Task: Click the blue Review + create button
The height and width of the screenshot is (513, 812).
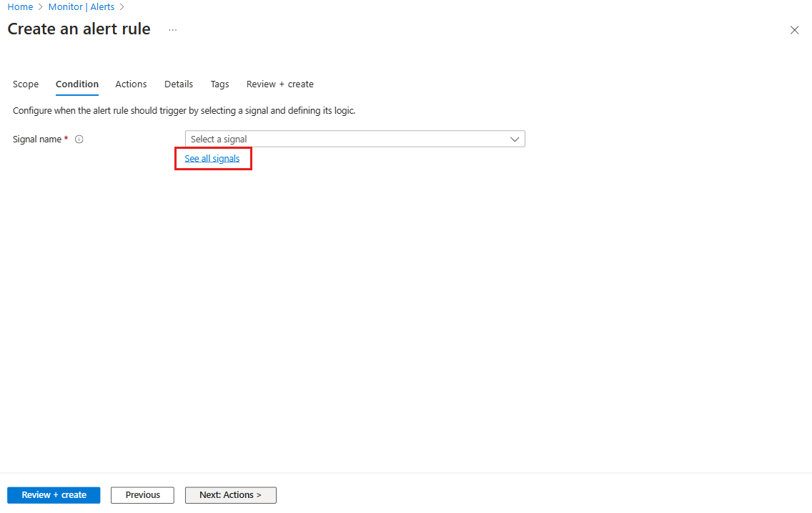Action: pos(53,494)
